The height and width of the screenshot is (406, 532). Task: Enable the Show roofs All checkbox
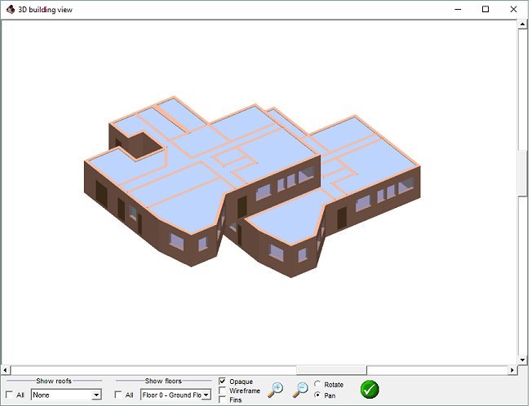10,395
